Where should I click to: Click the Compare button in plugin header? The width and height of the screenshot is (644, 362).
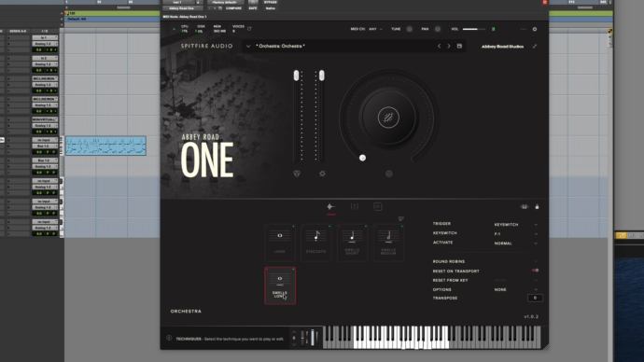(233, 8)
